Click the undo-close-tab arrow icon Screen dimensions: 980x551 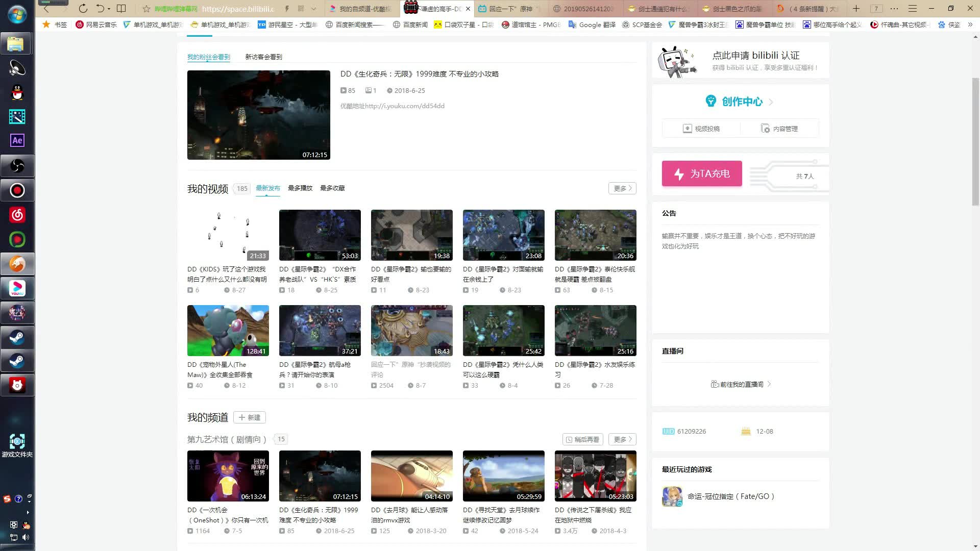(101, 9)
